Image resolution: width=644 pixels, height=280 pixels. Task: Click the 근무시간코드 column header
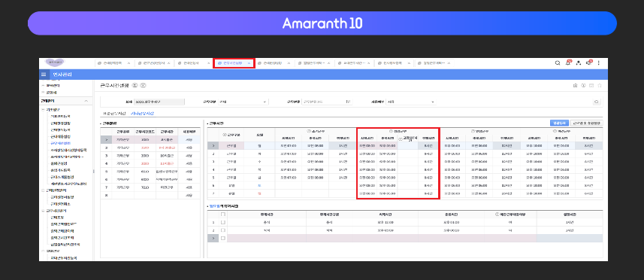click(145, 132)
